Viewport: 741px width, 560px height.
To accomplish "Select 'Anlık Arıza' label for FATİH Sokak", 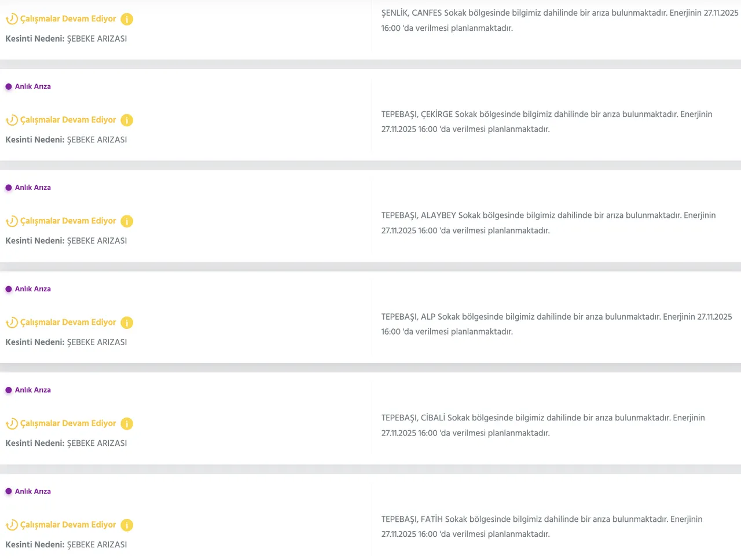I will (x=33, y=492).
